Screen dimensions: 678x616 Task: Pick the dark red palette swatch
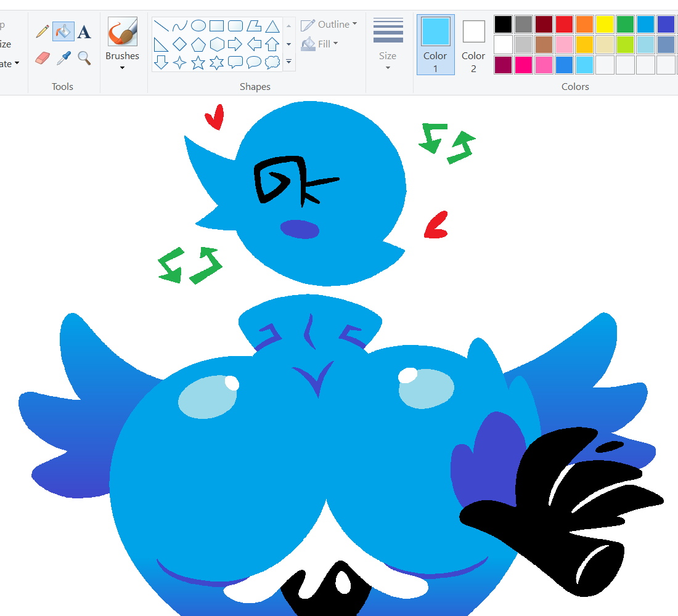coord(544,24)
